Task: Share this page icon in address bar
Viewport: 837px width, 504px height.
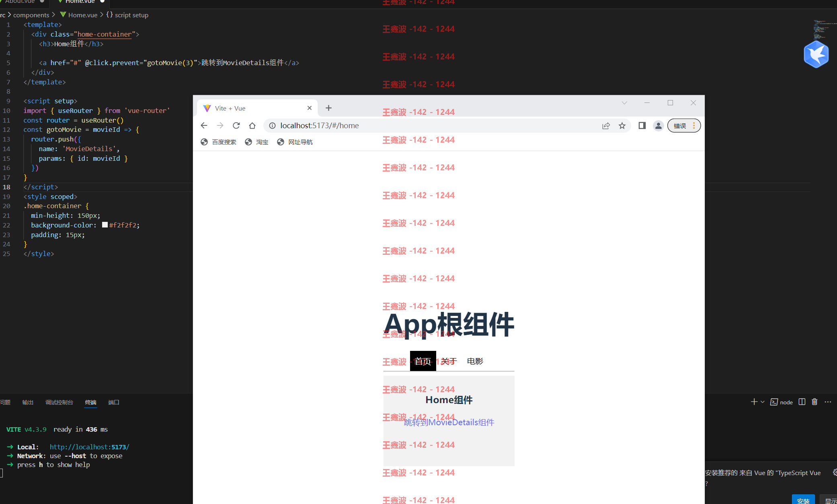Action: 606,126
